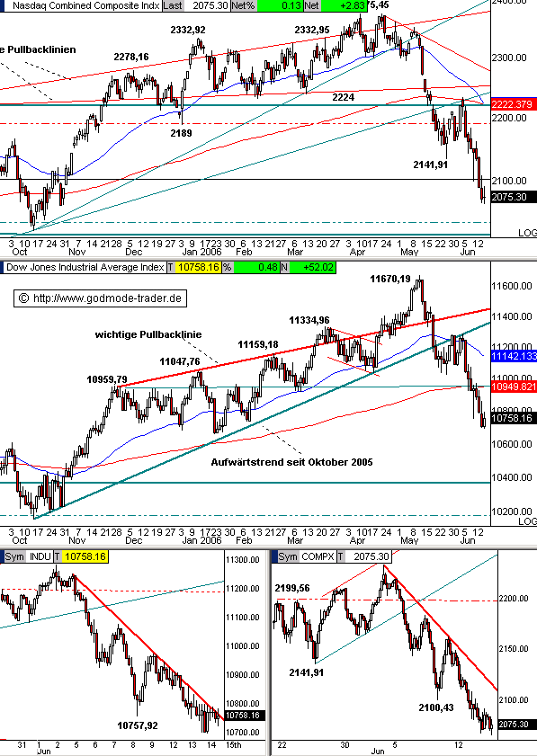Click the yellow 10758.16 value in Dow Jones header
Screen dimensions: 537x756
click(x=198, y=267)
